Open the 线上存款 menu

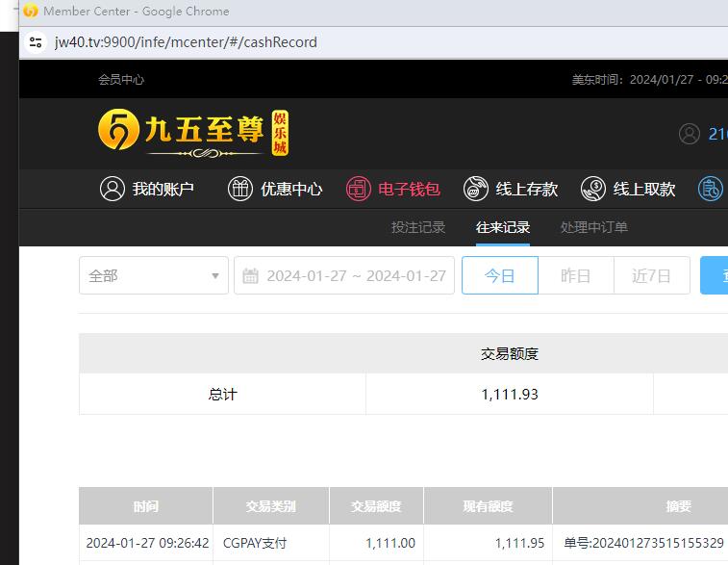511,189
